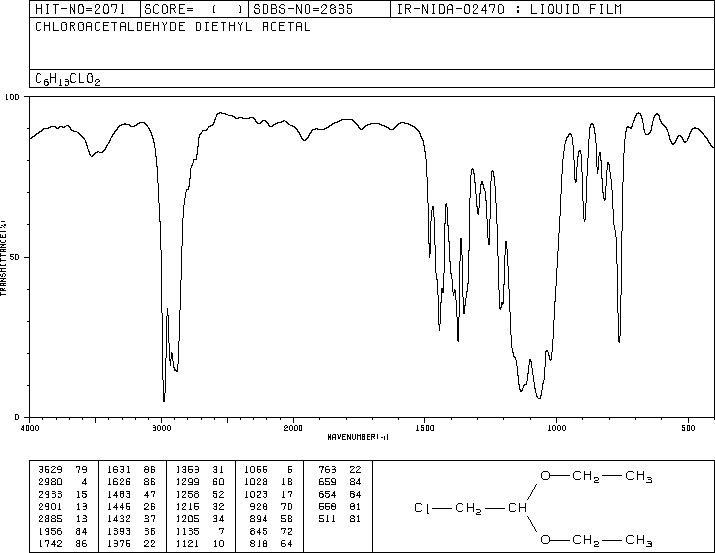Image resolution: width=715 pixels, height=553 pixels.
Task: Click the 2000 wavenumber axis label
Action: point(293,428)
